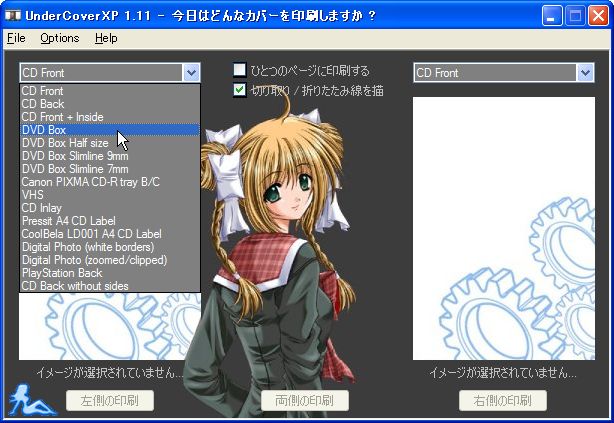Select the VHS cover type

point(110,195)
